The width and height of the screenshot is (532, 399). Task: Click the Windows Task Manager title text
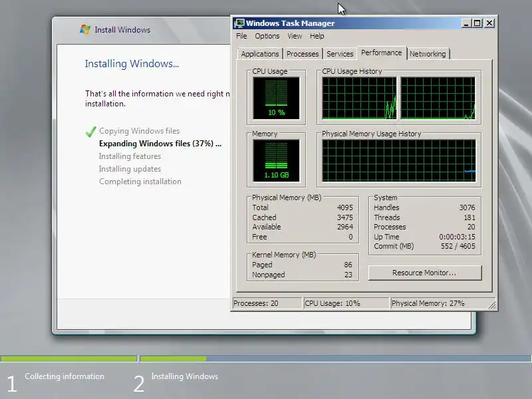pyautogui.click(x=291, y=23)
